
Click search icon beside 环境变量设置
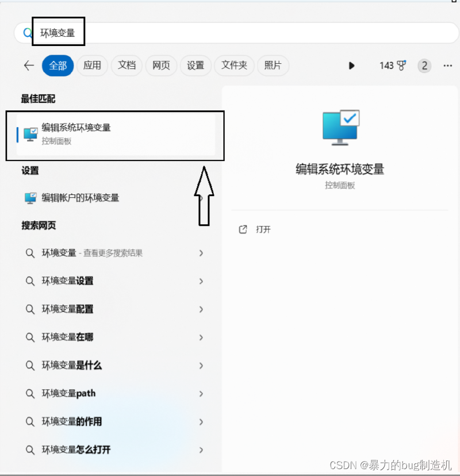pyautogui.click(x=30, y=281)
